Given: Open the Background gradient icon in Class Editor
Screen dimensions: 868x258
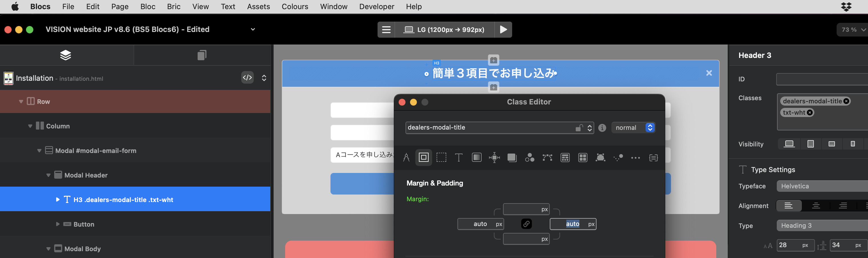Looking at the screenshot, I should (x=476, y=158).
